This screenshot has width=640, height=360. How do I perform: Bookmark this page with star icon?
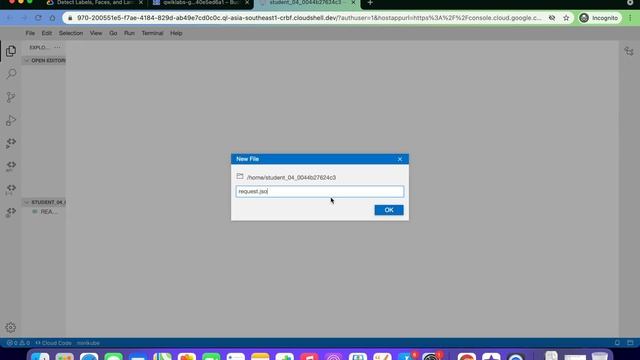point(566,18)
